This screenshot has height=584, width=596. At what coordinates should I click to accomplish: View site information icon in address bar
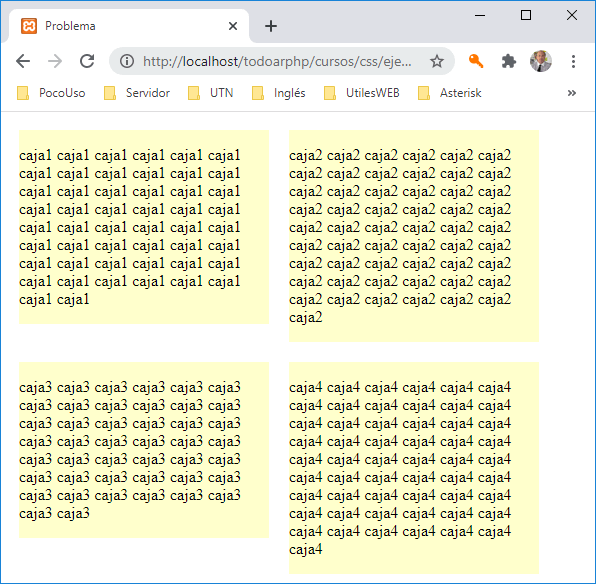tap(127, 61)
